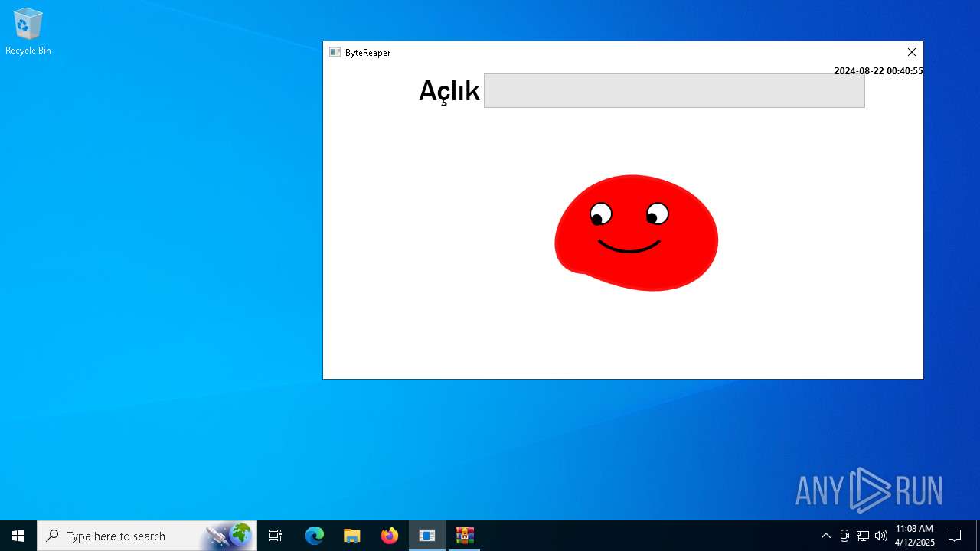980x551 pixels.
Task: Click the Açlık hunger progress bar
Action: [674, 90]
